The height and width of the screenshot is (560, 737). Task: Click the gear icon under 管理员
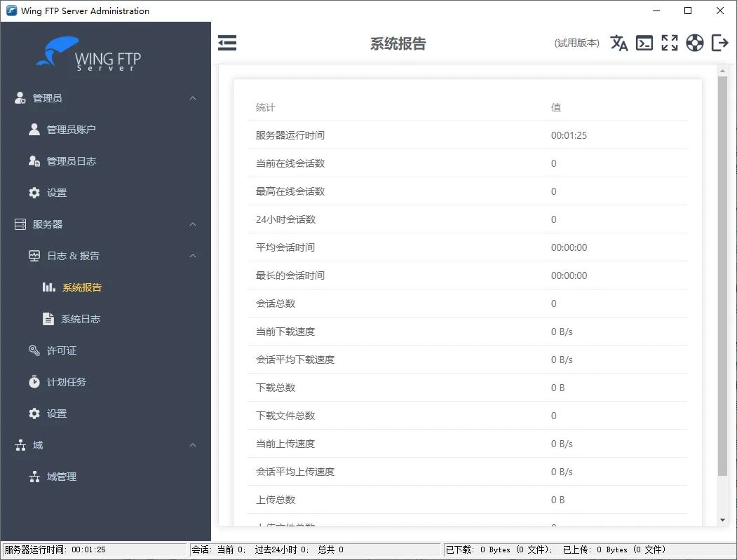(34, 193)
